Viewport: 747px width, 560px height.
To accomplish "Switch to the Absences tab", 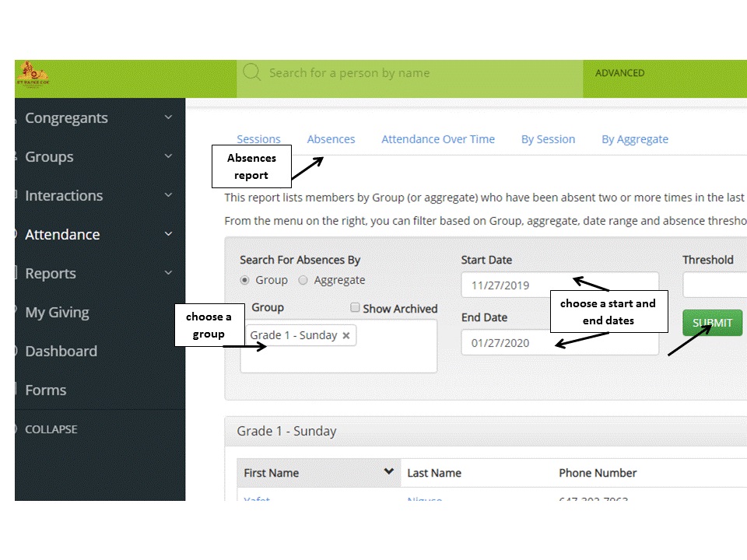I will click(x=331, y=139).
